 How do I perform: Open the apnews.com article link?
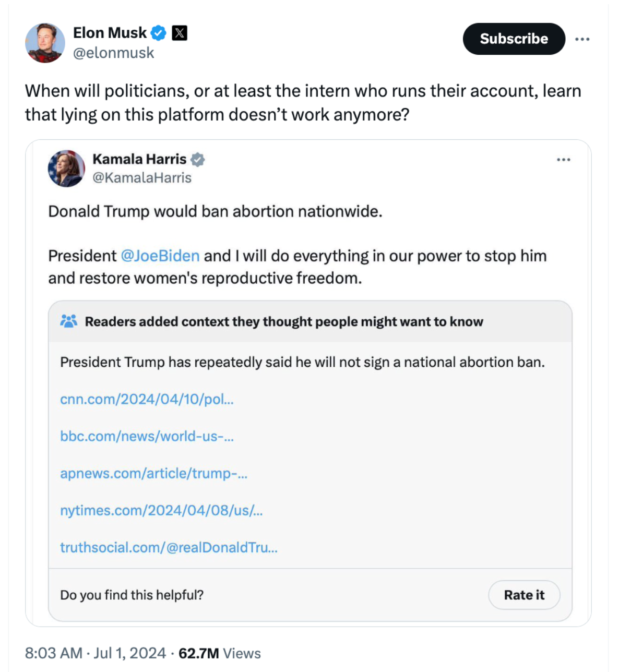point(153,473)
